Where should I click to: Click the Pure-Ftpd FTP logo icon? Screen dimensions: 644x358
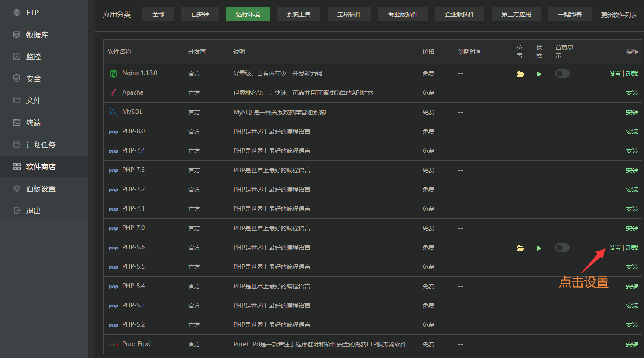113,344
